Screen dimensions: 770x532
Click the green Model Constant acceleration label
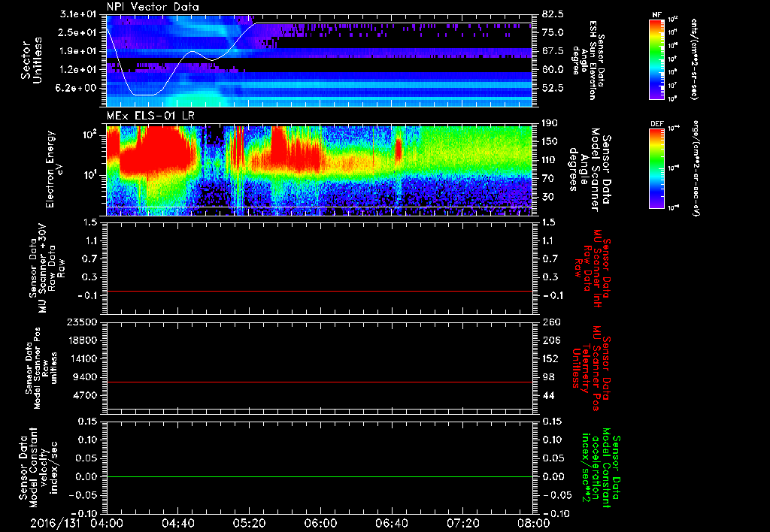(x=600, y=467)
